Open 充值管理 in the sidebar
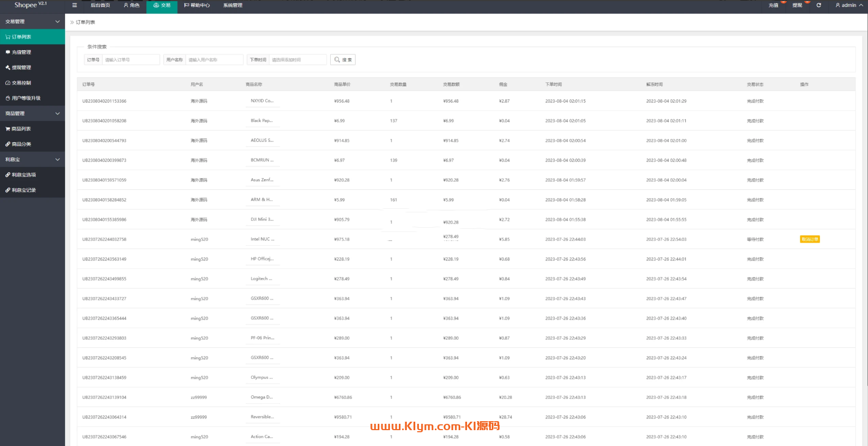Screen dimensions: 868x446 [x=21, y=52]
